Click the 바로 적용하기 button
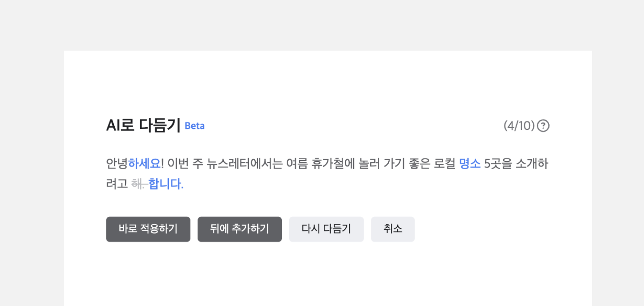The image size is (644, 306). point(148,229)
